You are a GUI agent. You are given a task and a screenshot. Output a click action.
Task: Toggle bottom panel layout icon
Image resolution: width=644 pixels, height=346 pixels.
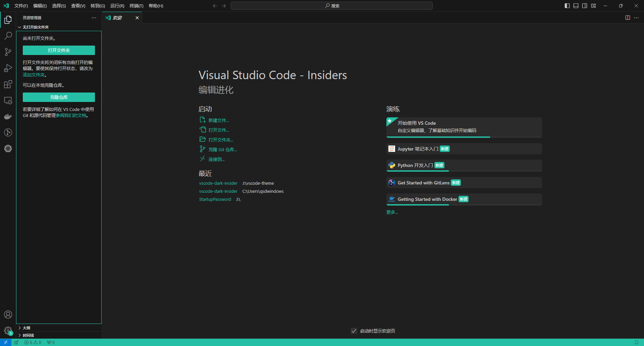(576, 6)
